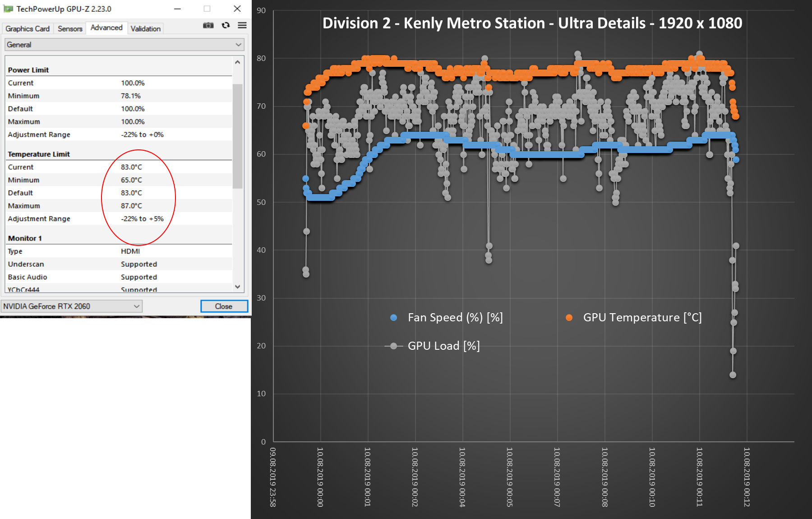This screenshot has height=519, width=812.
Task: Click the vertical scrollbar thumb
Action: [x=238, y=136]
